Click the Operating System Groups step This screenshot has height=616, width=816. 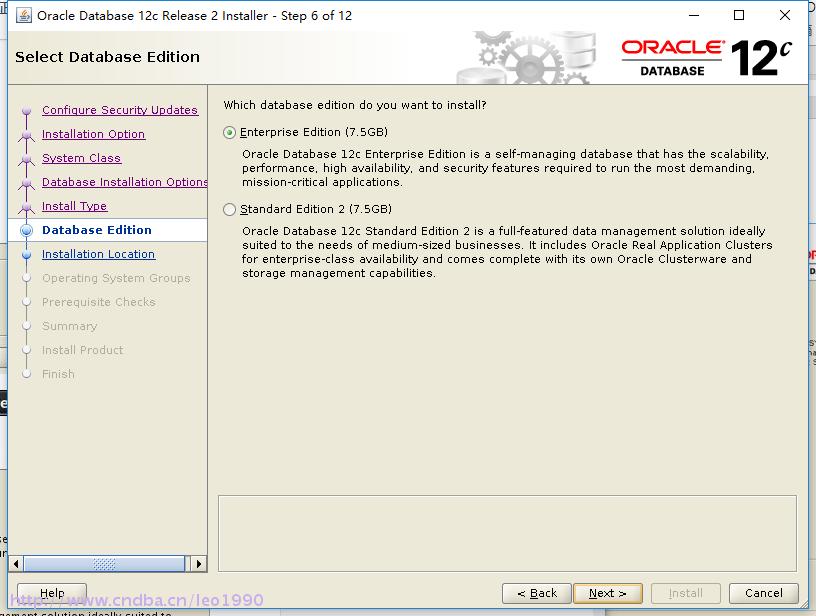[116, 278]
